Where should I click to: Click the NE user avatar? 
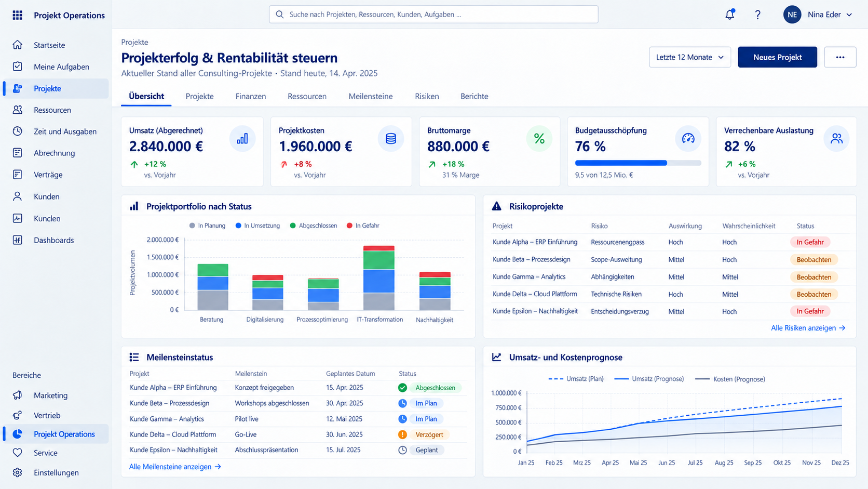pos(792,15)
